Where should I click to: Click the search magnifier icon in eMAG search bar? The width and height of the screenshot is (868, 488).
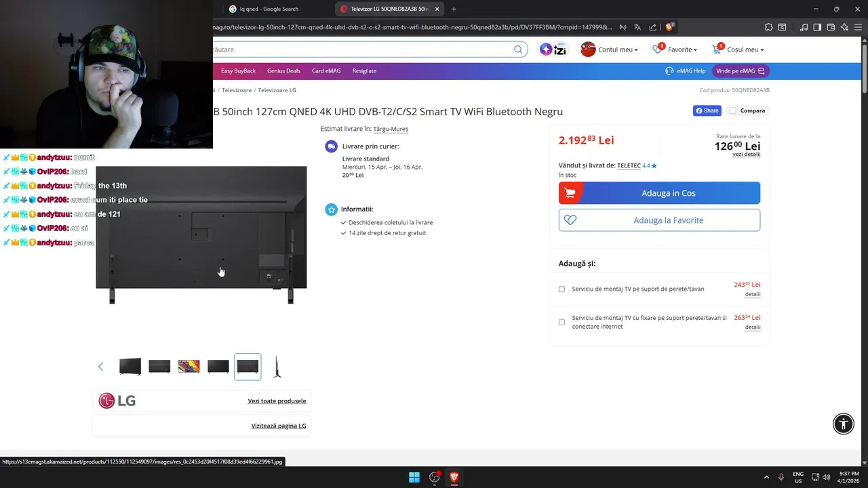[518, 49]
